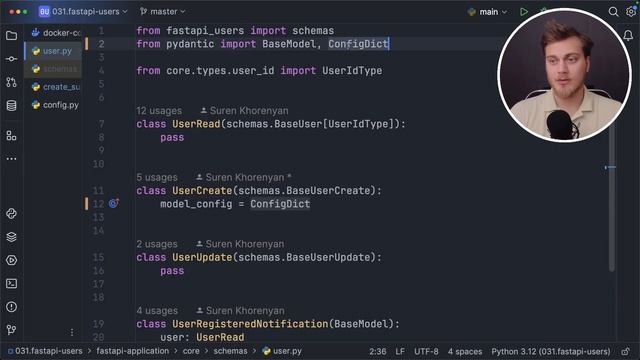Open the schemas breadcrumb

point(230,351)
